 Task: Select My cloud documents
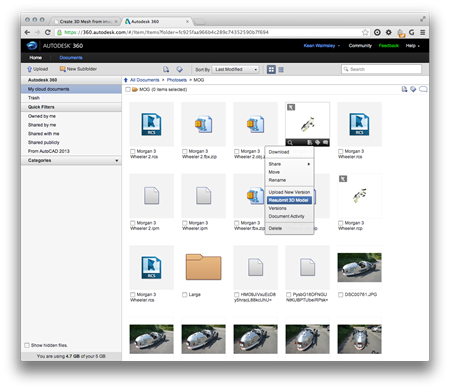point(71,89)
